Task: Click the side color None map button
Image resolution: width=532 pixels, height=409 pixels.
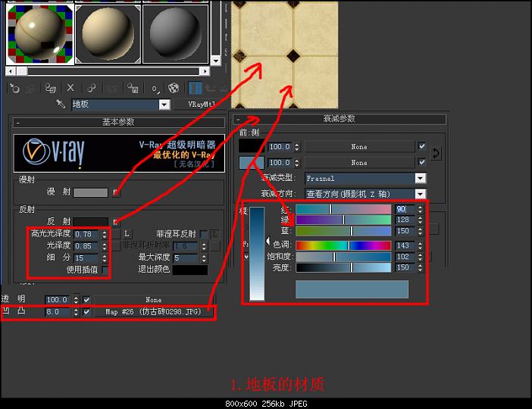Action: click(359, 162)
